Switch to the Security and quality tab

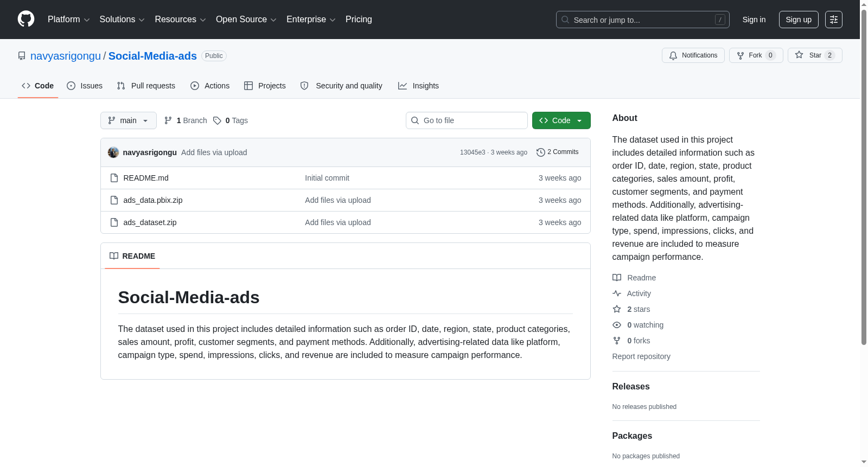(341, 86)
